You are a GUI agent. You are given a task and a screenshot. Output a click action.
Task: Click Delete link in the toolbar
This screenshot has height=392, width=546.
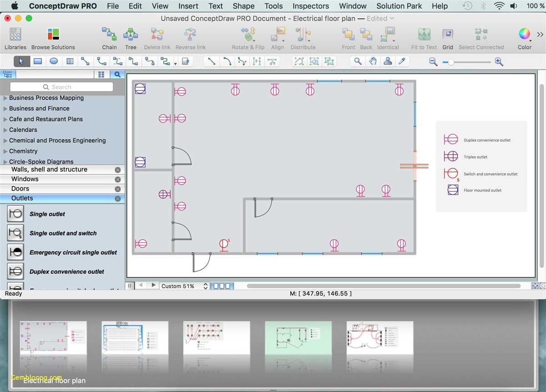point(157,36)
